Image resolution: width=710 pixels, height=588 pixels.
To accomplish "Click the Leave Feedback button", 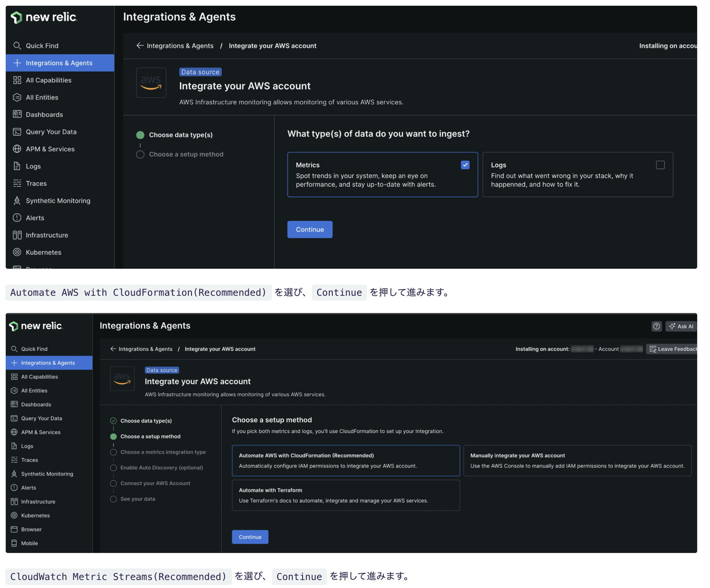I will pyautogui.click(x=672, y=349).
